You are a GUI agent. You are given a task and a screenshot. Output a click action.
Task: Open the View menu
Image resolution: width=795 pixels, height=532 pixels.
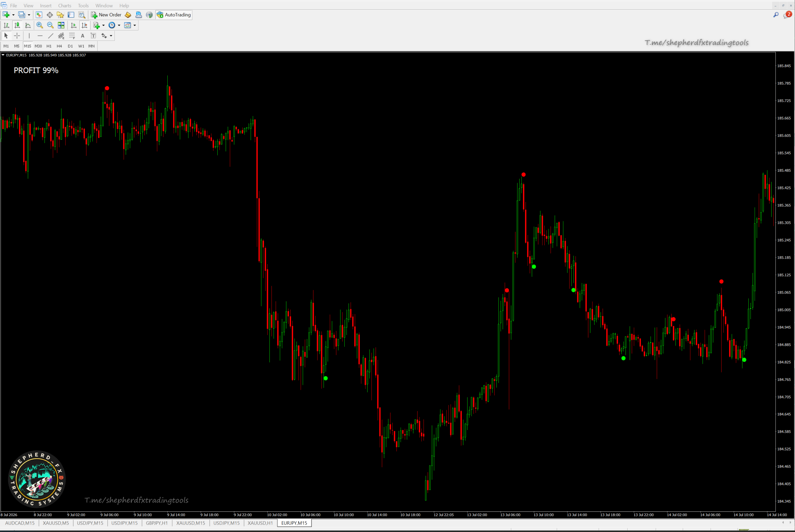(29, 5)
